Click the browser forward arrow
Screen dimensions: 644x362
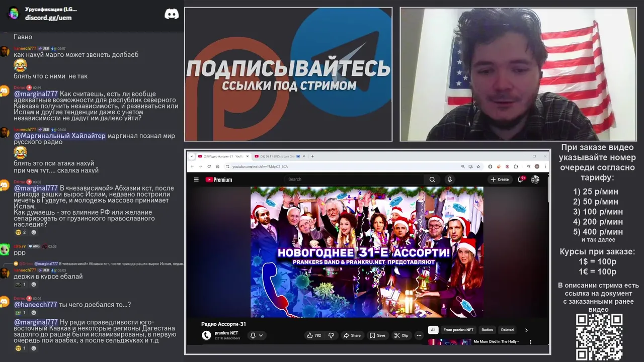pyautogui.click(x=200, y=166)
